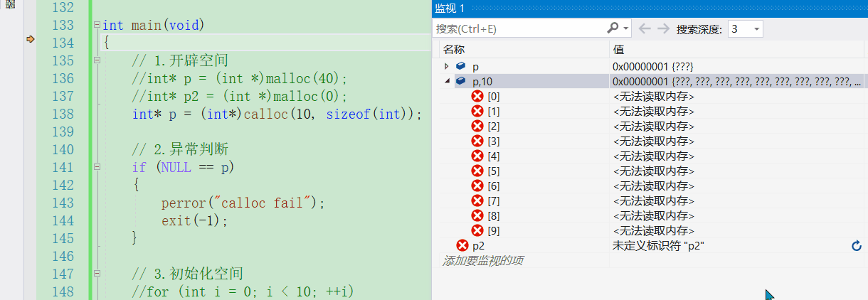This screenshot has width=868, height=300.
Task: Select the <无法读取内存> value of [9]
Action: pos(653,230)
